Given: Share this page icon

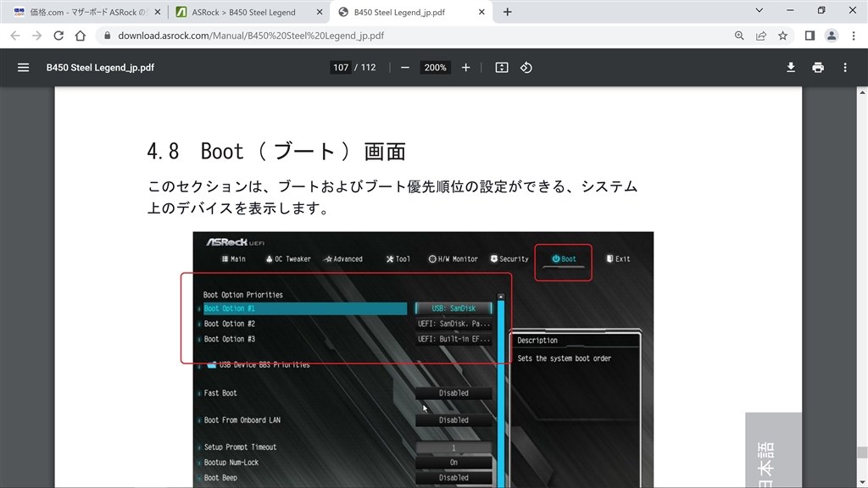Looking at the screenshot, I should click(761, 36).
